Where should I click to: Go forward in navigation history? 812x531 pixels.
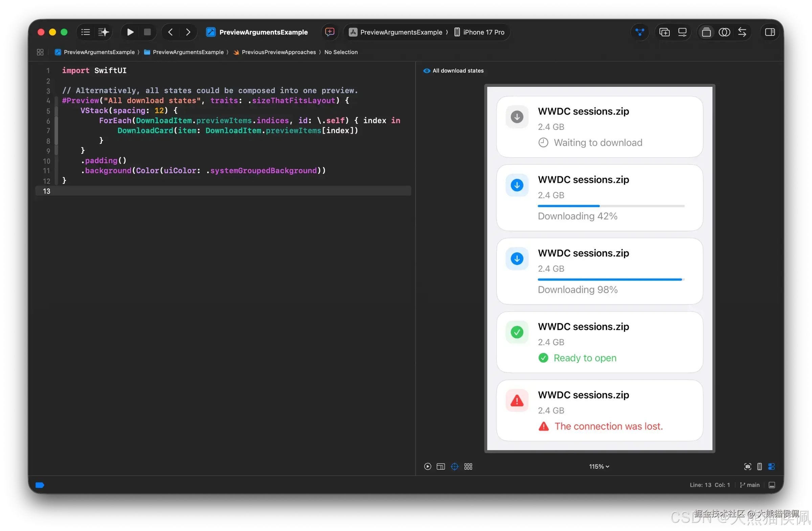click(188, 32)
